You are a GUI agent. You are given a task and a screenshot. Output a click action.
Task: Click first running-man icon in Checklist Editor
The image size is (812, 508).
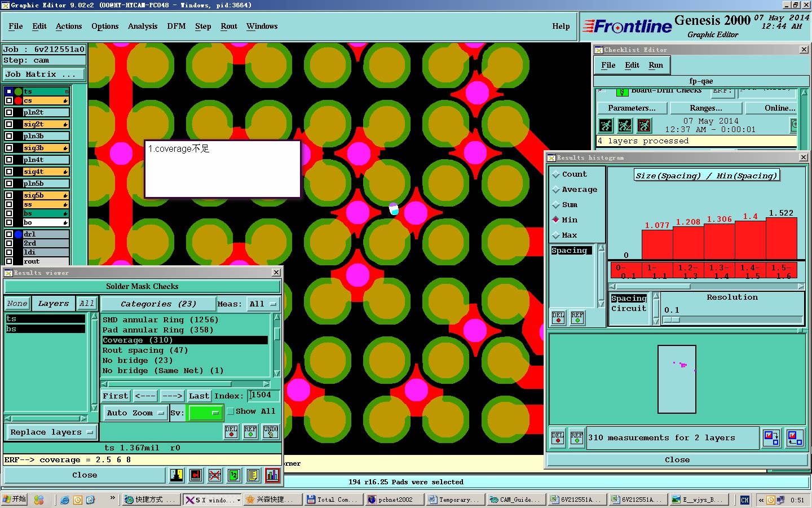(606, 125)
